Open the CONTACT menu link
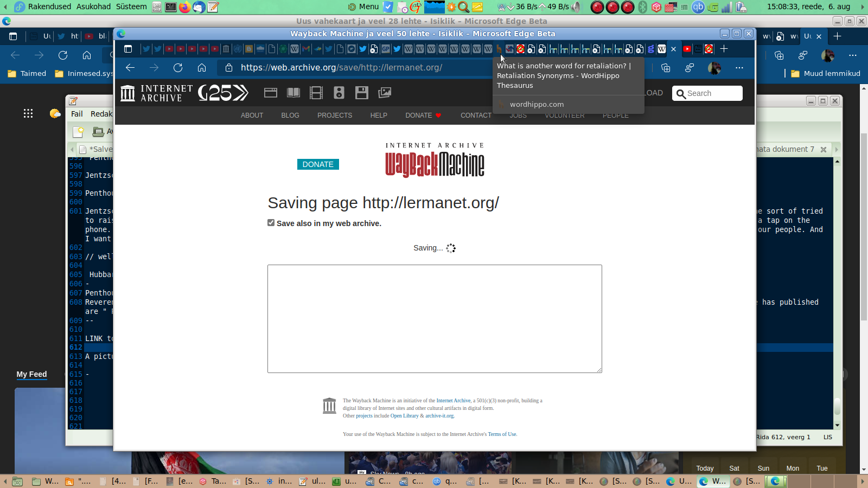This screenshot has height=488, width=868. tap(476, 115)
